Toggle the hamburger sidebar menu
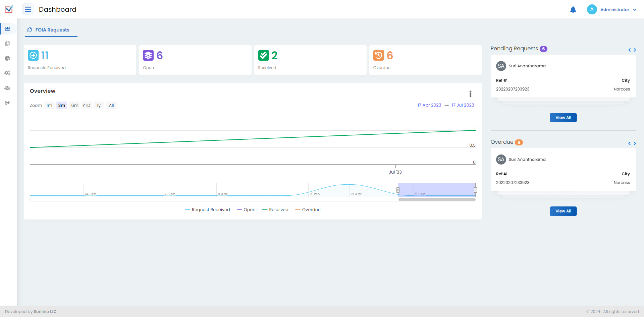The height and width of the screenshot is (317, 644). coord(28,9)
